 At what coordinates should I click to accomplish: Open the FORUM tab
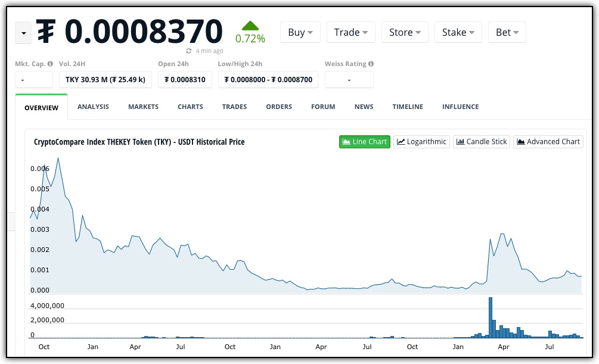pos(323,107)
